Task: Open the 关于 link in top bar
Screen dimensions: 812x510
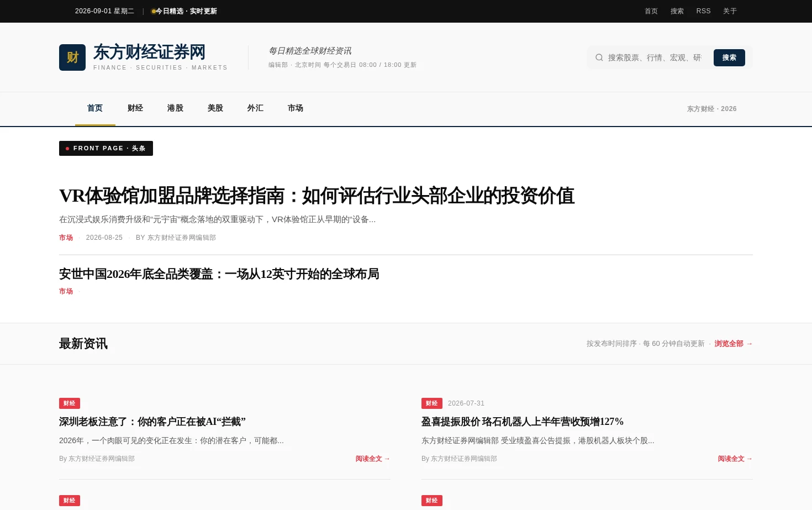Action: pyautogui.click(x=730, y=11)
